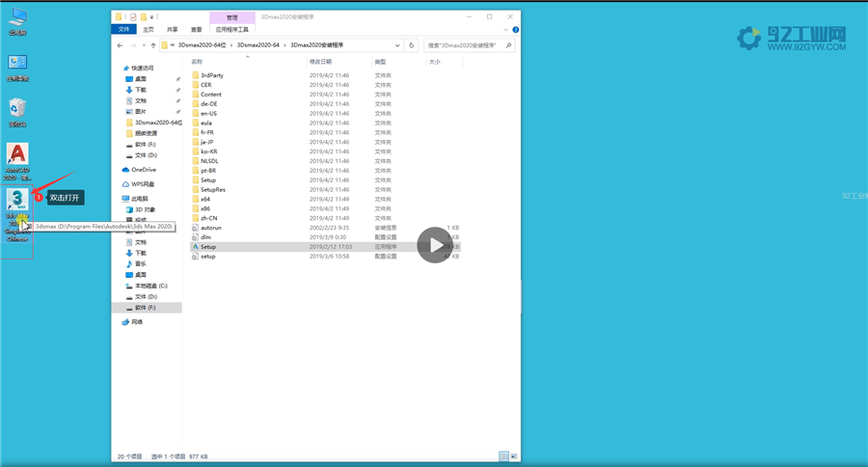Sort files by 名称 column

tap(197, 62)
